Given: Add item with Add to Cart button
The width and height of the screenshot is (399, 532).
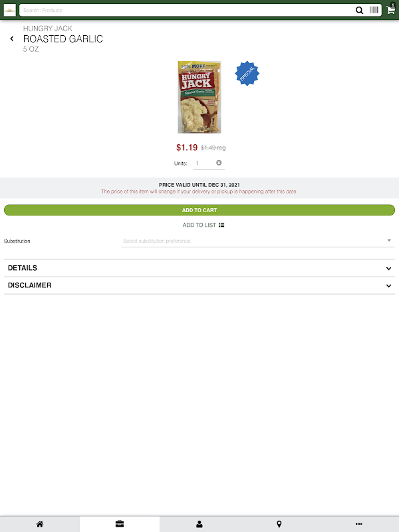Looking at the screenshot, I should 199,210.
